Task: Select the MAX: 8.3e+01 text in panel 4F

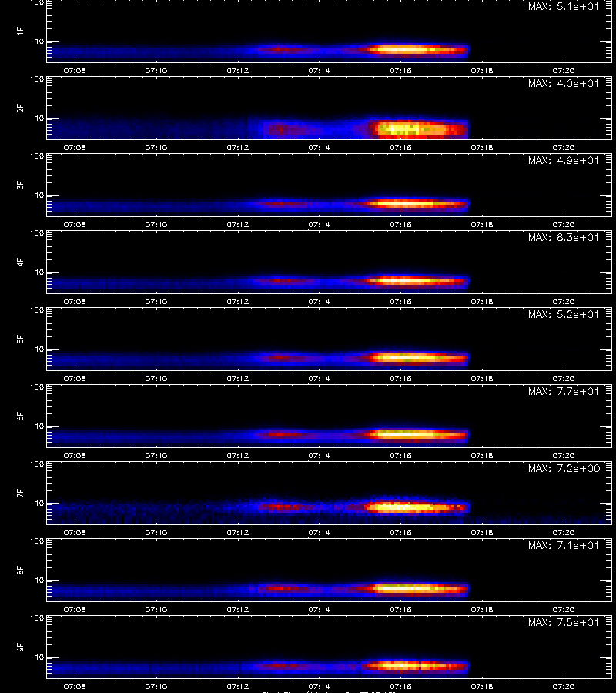Action: click(x=564, y=237)
